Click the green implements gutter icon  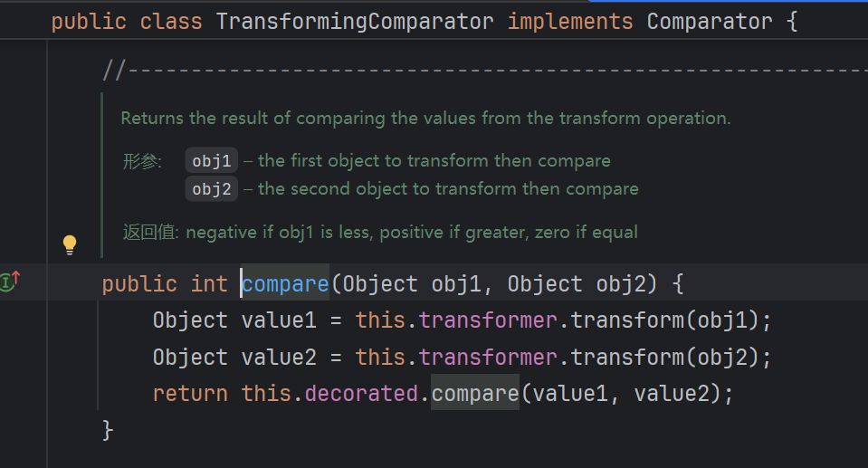point(9,282)
